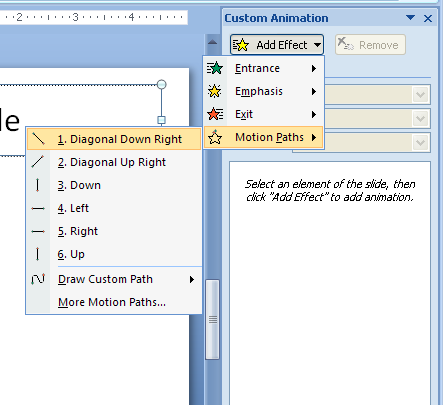Click the Up motion path icon

38,254
